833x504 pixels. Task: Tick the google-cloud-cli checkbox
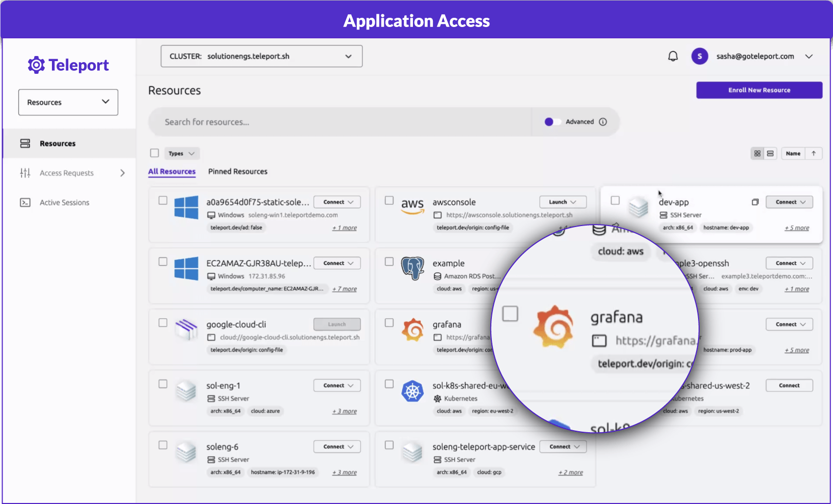pyautogui.click(x=163, y=323)
